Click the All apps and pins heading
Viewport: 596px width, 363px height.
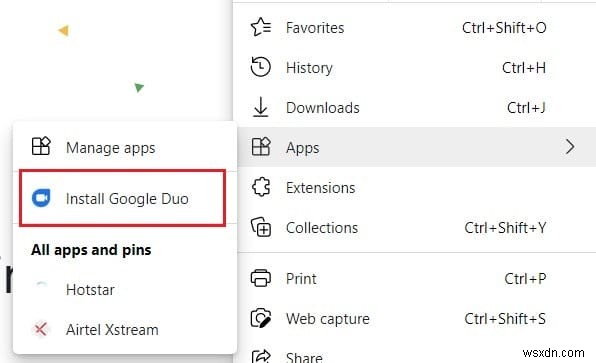pos(91,250)
